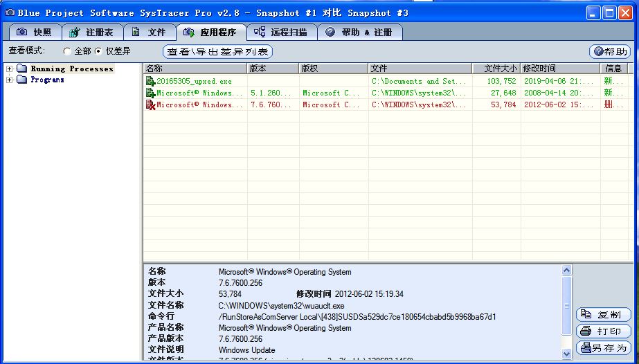Sort by the 版权 column header
The image size is (639, 364).
pos(334,69)
